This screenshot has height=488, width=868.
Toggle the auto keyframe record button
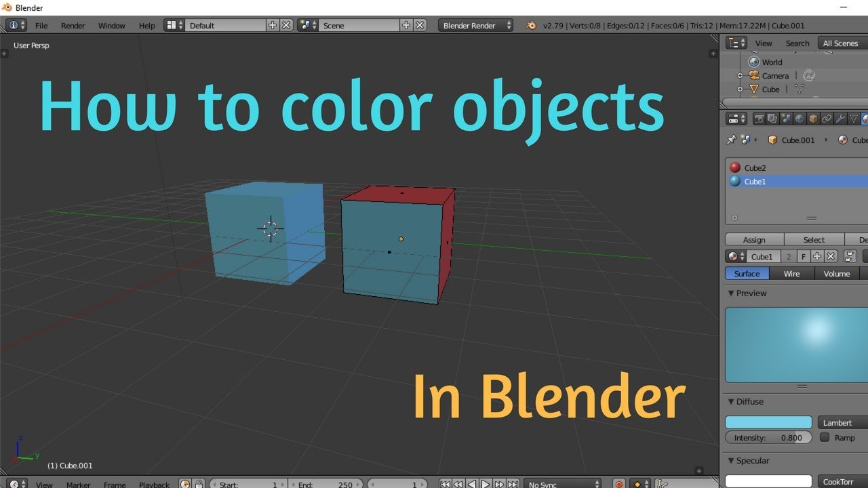(x=618, y=484)
